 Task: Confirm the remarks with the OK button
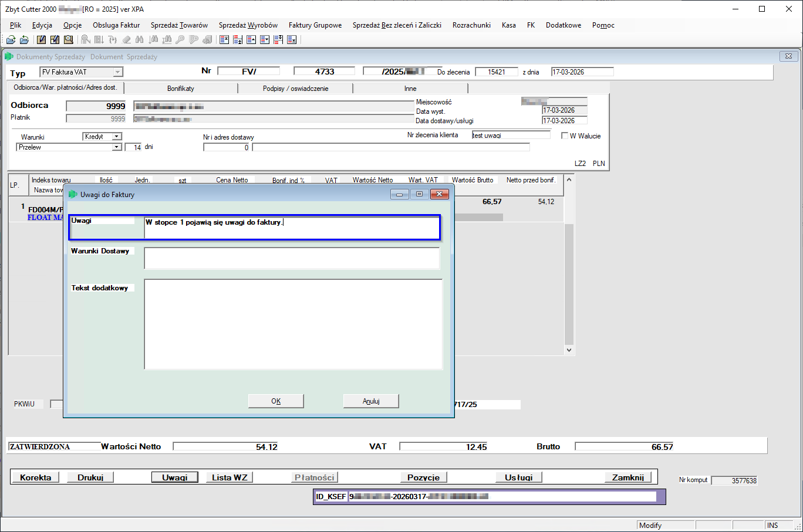click(x=276, y=401)
